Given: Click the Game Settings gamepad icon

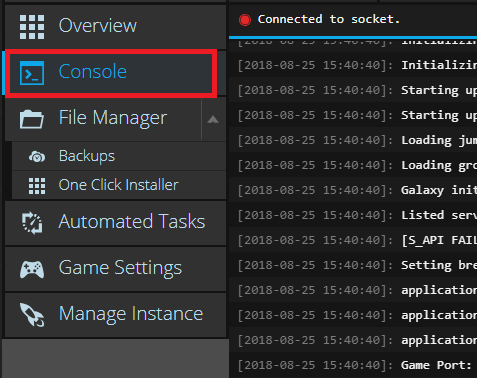Looking at the screenshot, I should click(x=32, y=269).
